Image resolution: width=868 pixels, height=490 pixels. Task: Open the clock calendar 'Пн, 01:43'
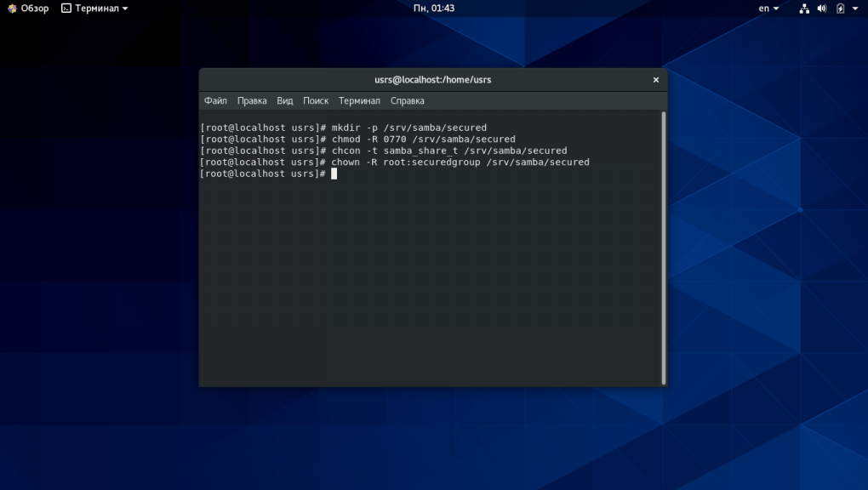pyautogui.click(x=433, y=9)
